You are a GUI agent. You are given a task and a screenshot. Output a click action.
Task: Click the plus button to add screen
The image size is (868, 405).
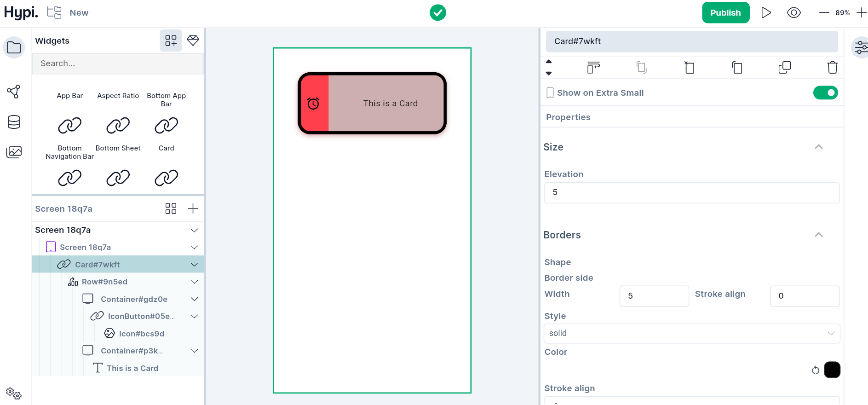(193, 208)
